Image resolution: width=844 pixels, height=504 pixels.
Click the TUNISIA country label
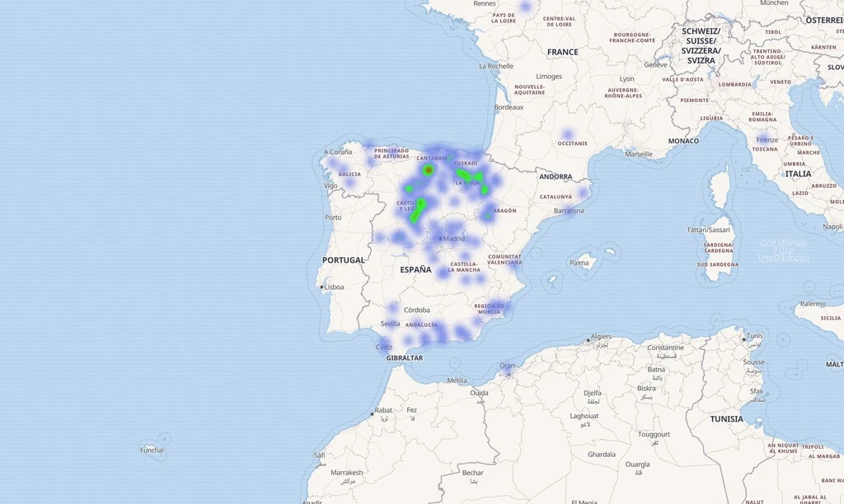[727, 419]
